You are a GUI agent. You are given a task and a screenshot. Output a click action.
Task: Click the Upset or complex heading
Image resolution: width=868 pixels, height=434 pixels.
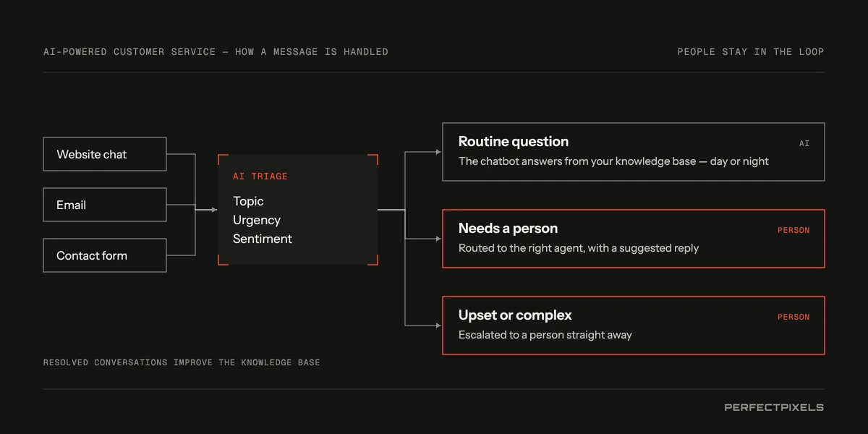coord(515,315)
